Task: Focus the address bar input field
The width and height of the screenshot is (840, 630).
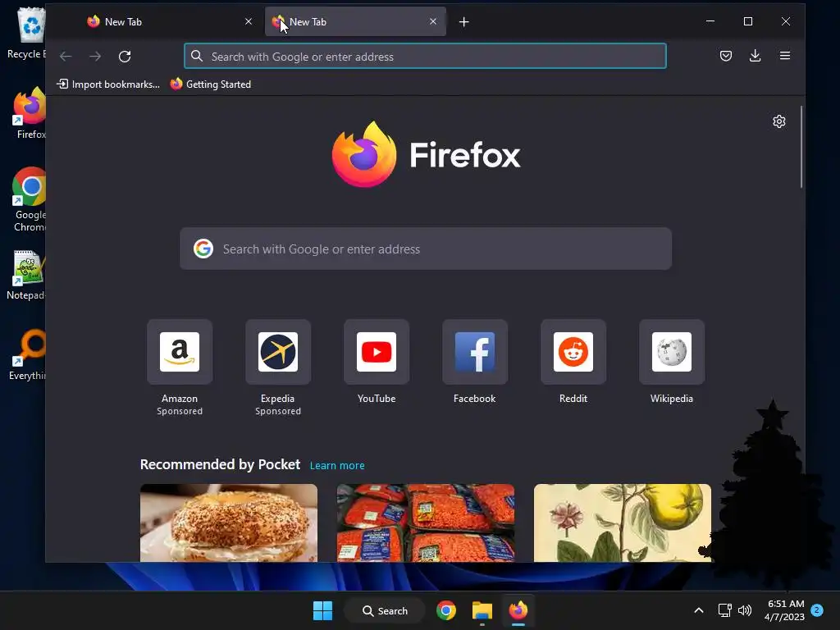Action: click(425, 57)
